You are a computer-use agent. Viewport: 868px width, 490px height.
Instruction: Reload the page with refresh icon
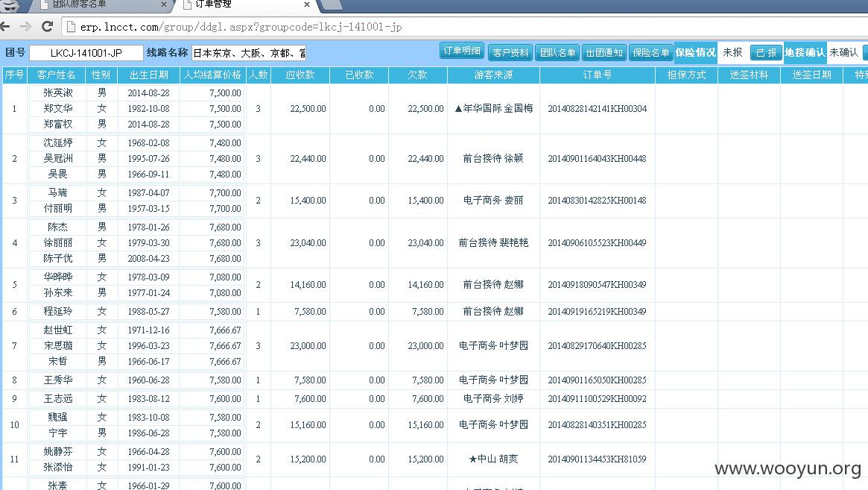pyautogui.click(x=48, y=26)
